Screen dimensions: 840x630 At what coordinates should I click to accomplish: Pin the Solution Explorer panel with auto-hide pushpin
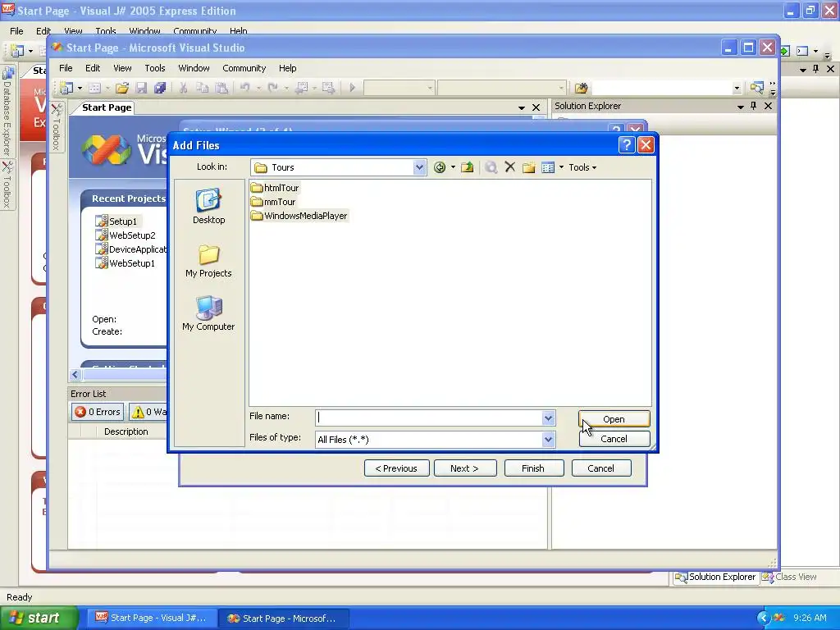click(754, 106)
